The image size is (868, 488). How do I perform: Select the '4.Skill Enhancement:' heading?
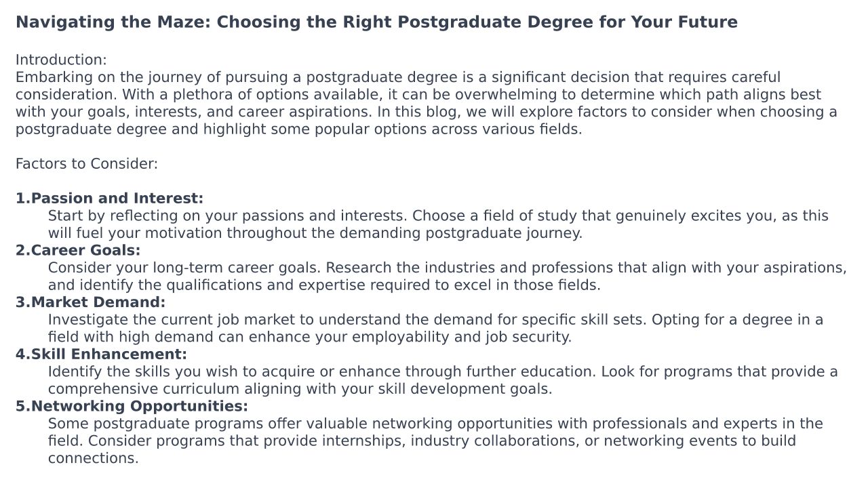[x=101, y=354]
